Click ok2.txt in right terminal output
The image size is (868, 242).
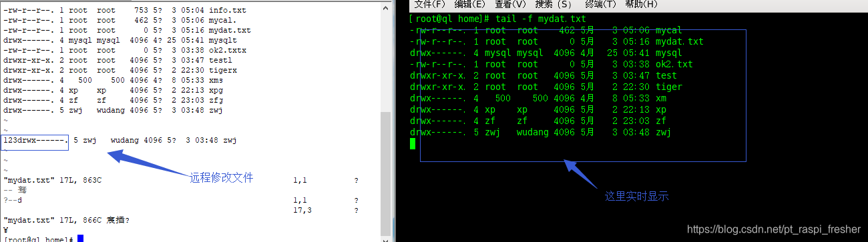674,64
